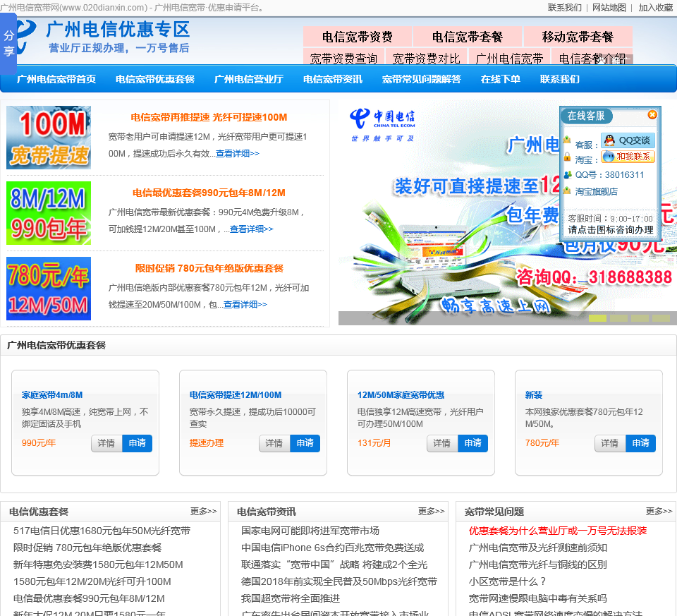Viewport: 677px width, 616px height.
Task: Open 广州电信营业厅 navigation item
Action: (249, 79)
